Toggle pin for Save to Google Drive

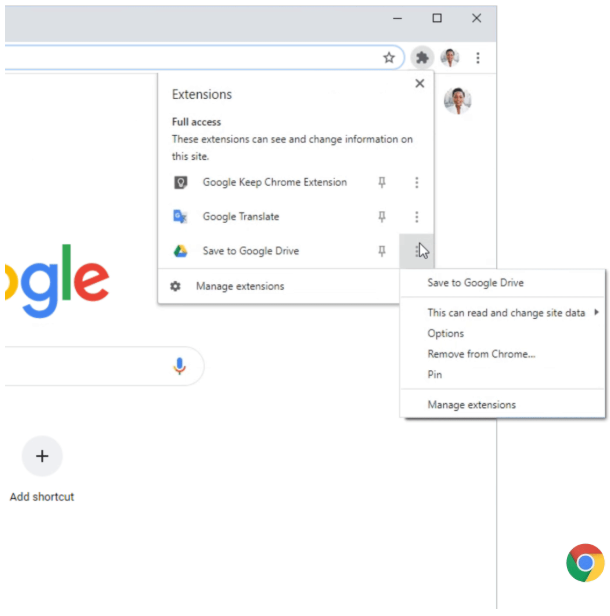tap(382, 251)
